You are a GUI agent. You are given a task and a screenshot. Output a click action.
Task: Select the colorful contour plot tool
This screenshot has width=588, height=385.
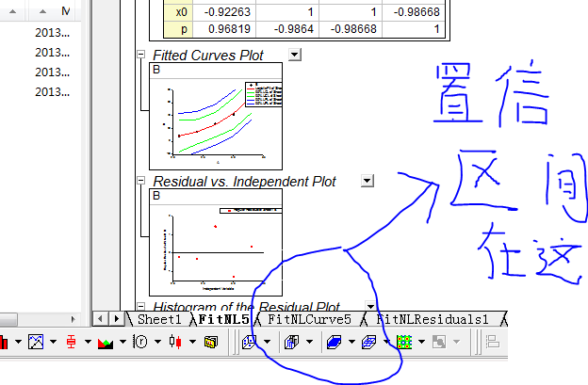click(404, 342)
